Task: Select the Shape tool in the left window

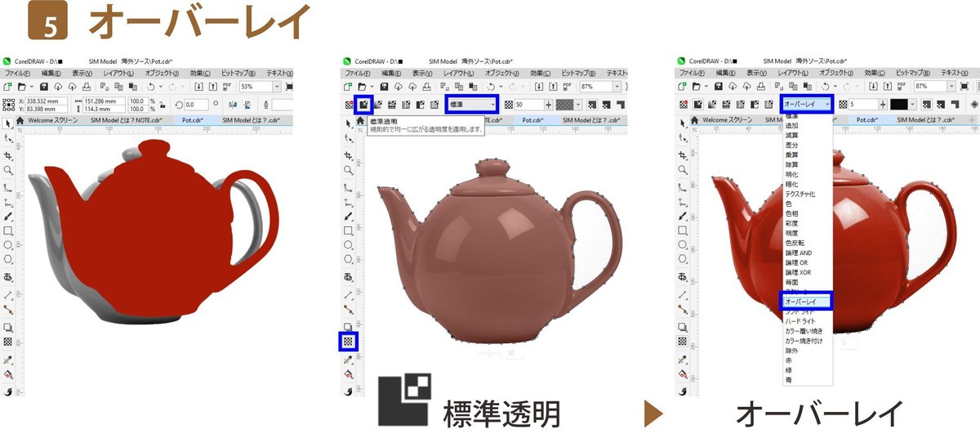Action: 8,138
